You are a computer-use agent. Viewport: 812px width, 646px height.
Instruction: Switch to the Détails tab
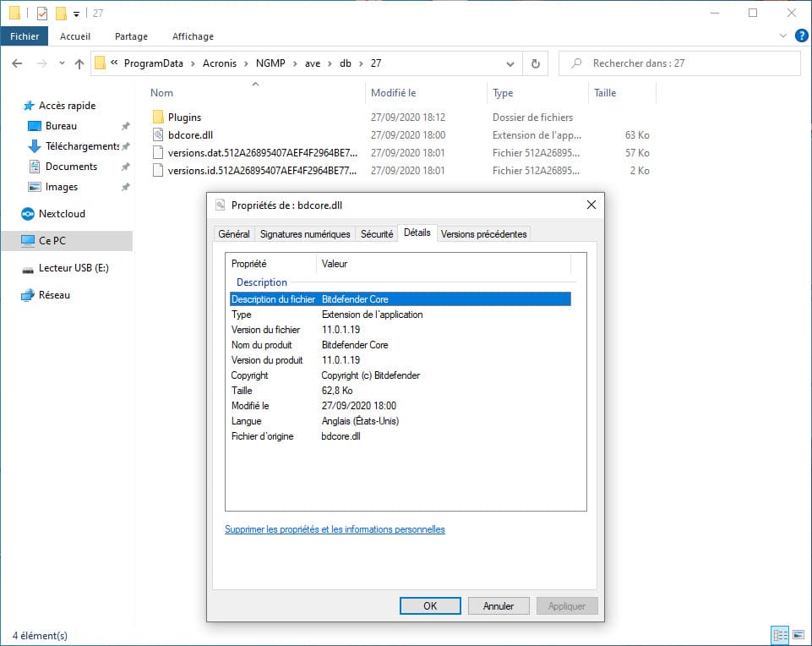coord(417,233)
